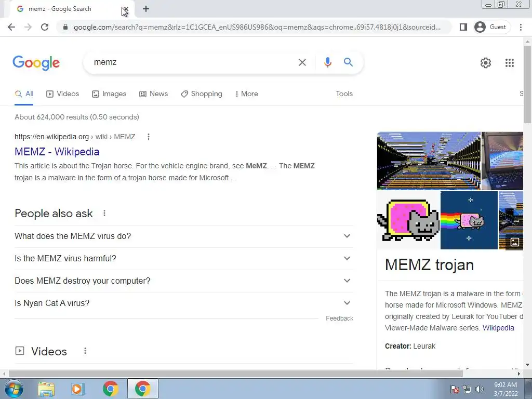Open People also ask options dots

click(x=104, y=213)
